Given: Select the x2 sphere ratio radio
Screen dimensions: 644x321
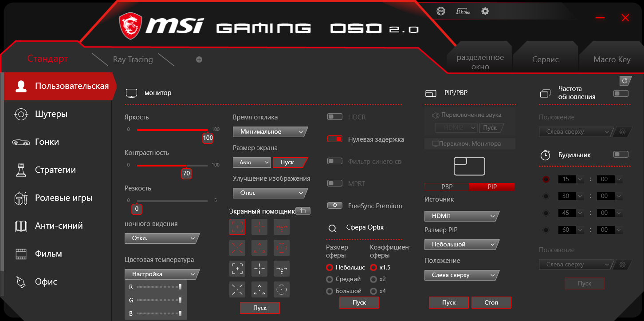Looking at the screenshot, I should [x=373, y=279].
